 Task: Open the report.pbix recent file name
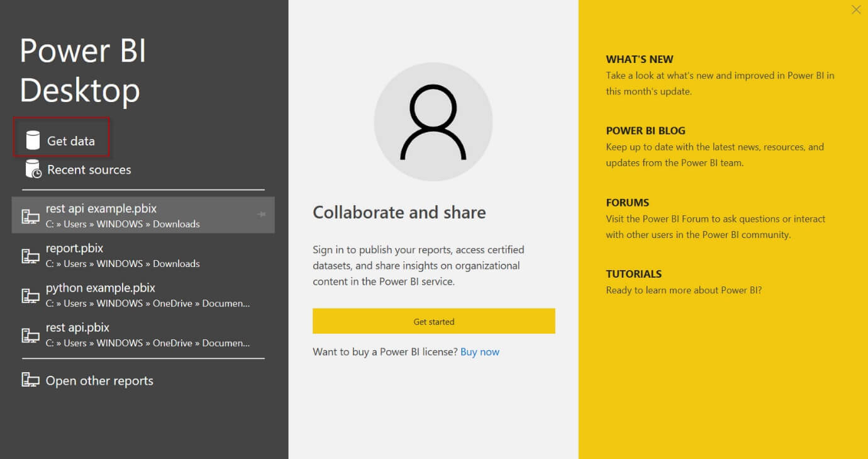pos(74,248)
